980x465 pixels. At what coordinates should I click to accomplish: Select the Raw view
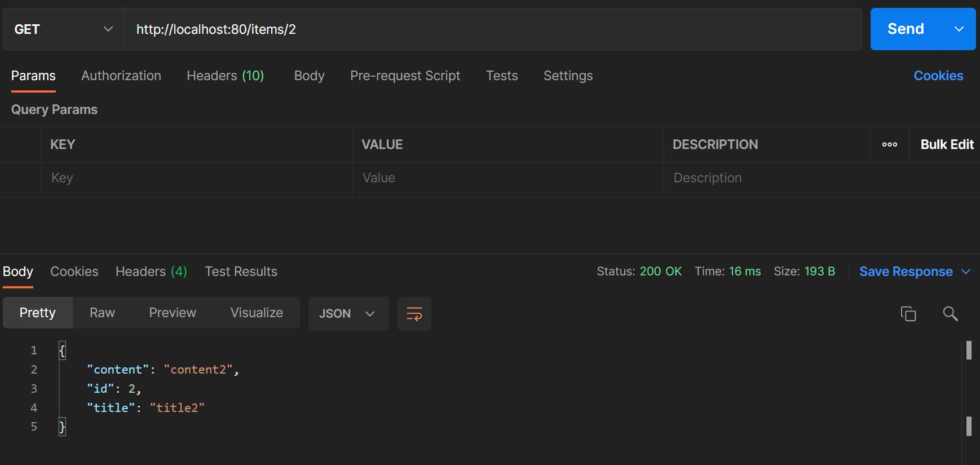(x=102, y=313)
